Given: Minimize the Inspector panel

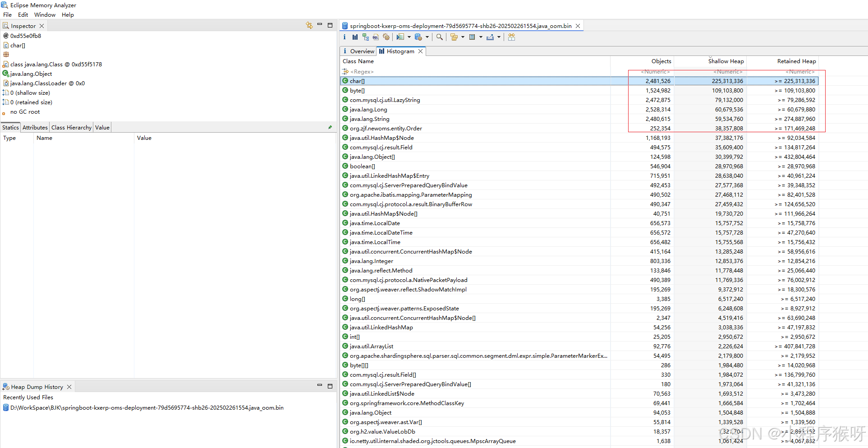Looking at the screenshot, I should [320, 25].
